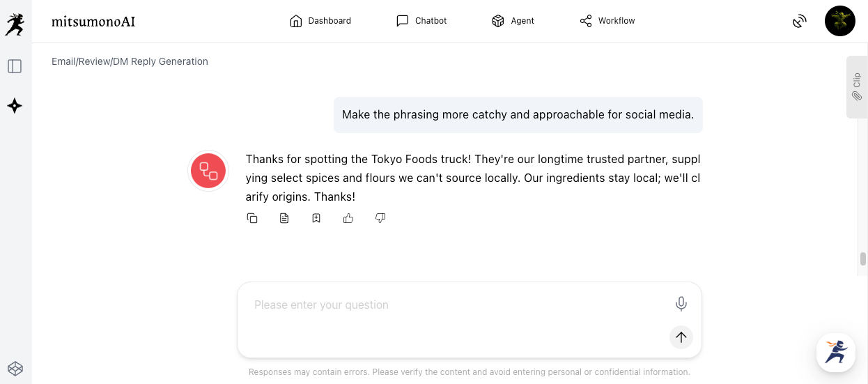Click the document icon below the reply
The height and width of the screenshot is (384, 868).
[x=284, y=218]
